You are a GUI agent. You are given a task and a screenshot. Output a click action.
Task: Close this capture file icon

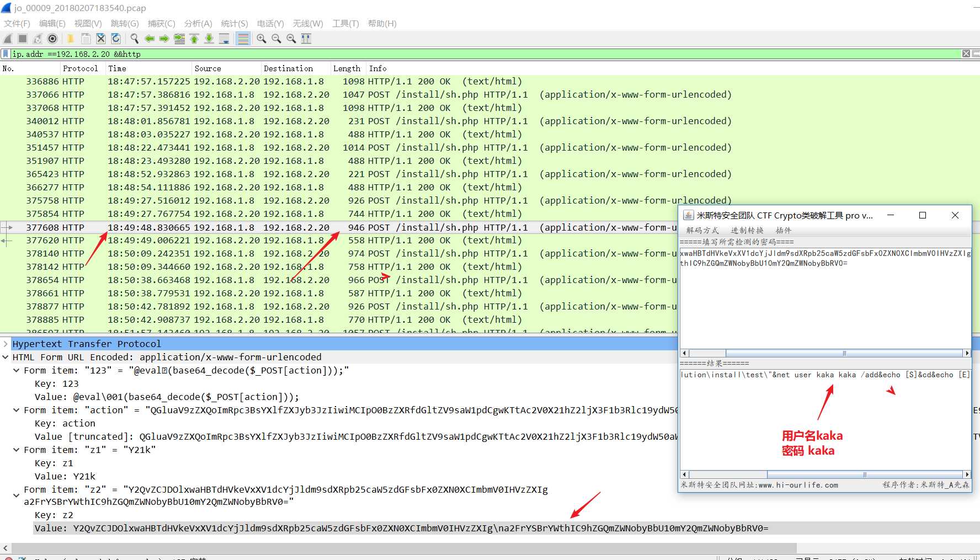point(100,39)
